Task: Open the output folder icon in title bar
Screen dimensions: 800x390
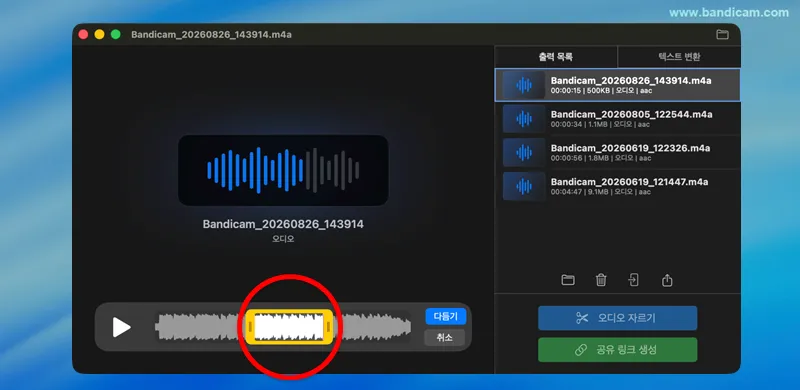Action: tap(722, 35)
